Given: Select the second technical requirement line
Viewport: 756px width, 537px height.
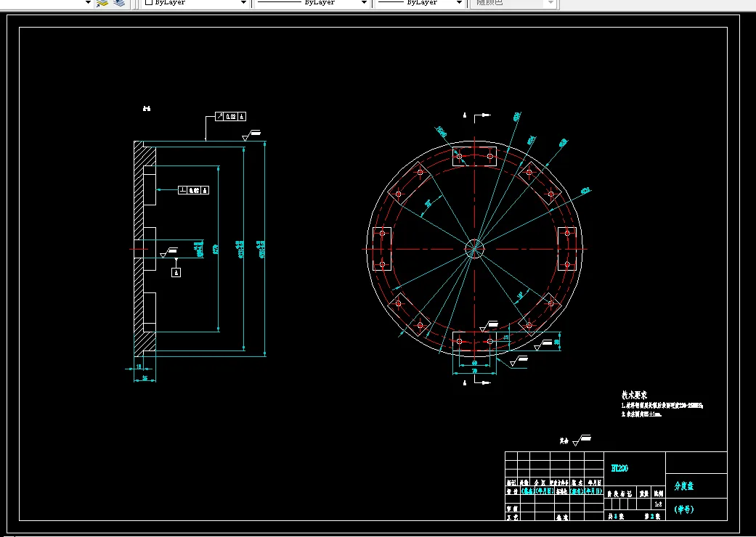Looking at the screenshot, I should tap(641, 414).
